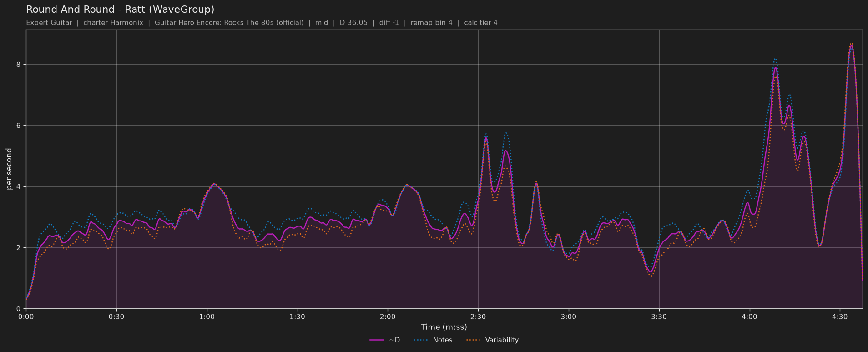Click the blue dotted Notes legend sample
This screenshot has height=352, width=868.
[x=421, y=340]
